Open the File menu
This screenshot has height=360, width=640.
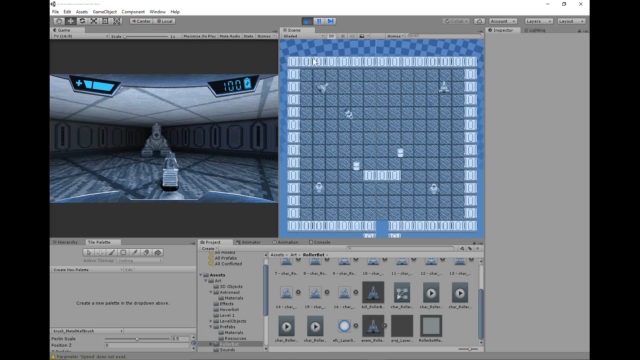coord(56,12)
